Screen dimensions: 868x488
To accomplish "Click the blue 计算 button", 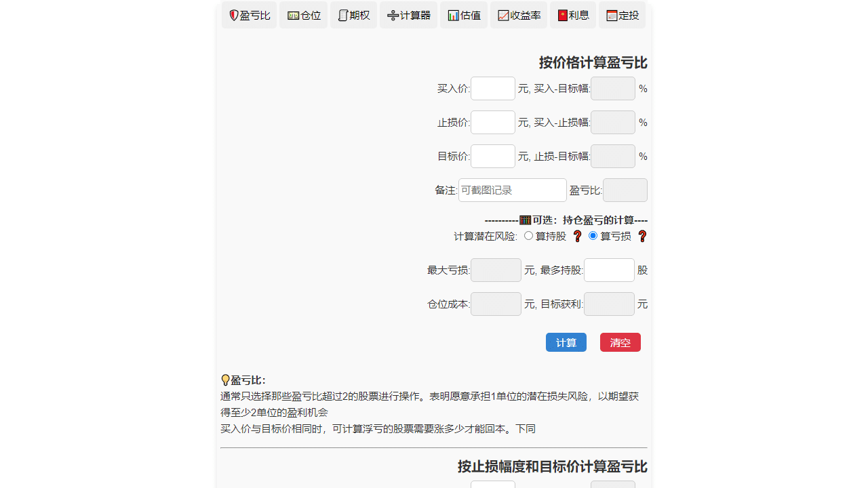I will coord(566,342).
